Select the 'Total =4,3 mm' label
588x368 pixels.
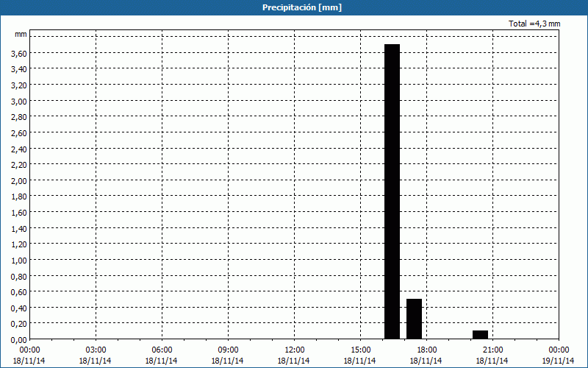click(x=534, y=24)
